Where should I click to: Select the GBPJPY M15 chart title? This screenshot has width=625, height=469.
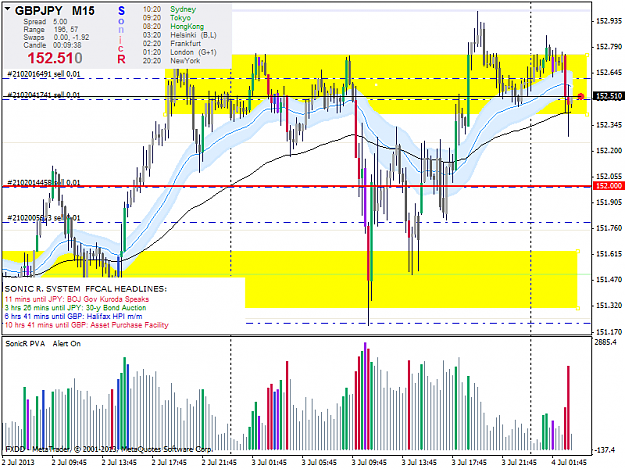click(x=55, y=11)
